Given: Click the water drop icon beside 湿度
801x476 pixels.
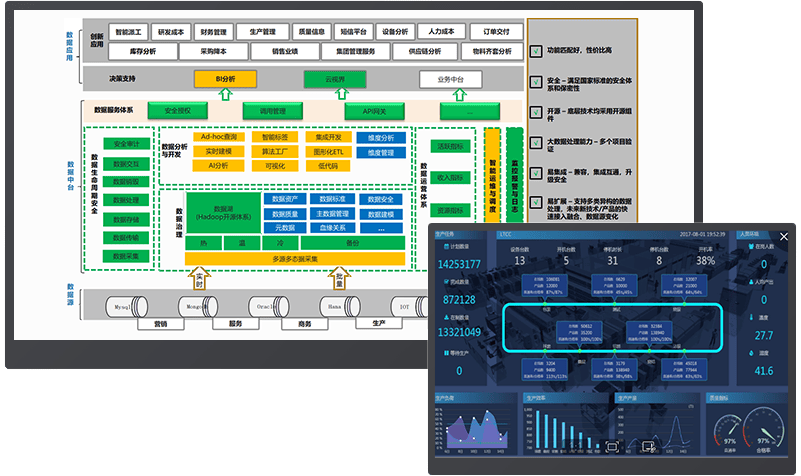Looking at the screenshot, I should click(753, 352).
